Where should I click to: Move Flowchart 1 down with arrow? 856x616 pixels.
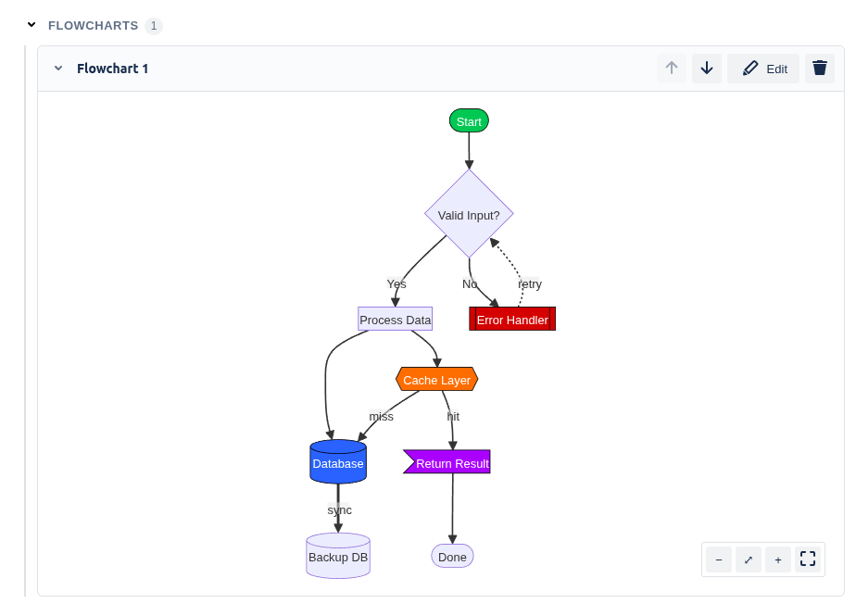pyautogui.click(x=707, y=69)
